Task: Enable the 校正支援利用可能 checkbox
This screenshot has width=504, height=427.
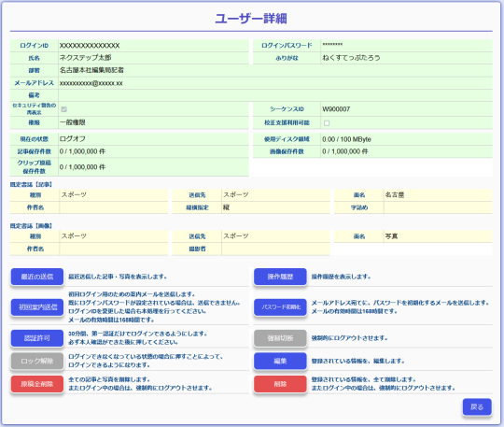Action: 327,123
